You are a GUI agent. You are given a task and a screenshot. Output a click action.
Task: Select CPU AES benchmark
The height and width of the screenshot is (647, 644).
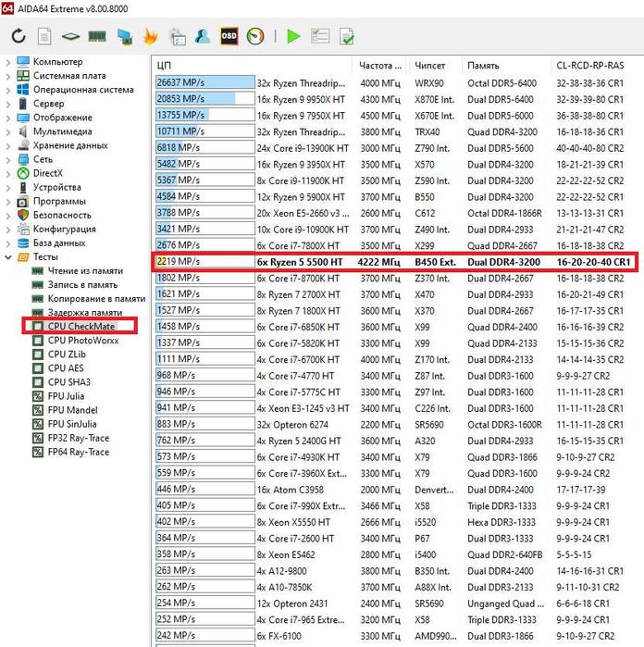point(66,368)
